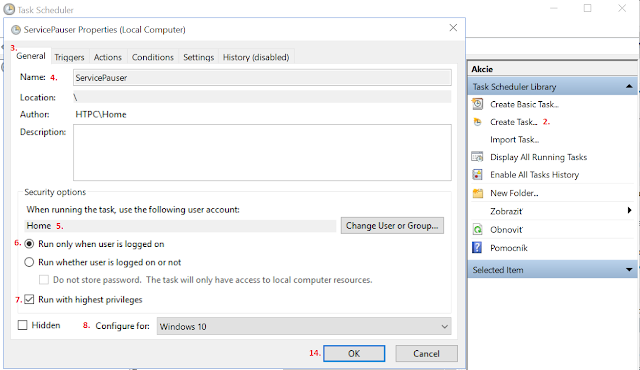Click the blue Pomocník help icon
This screenshot has height=370, width=640.
pyautogui.click(x=477, y=247)
